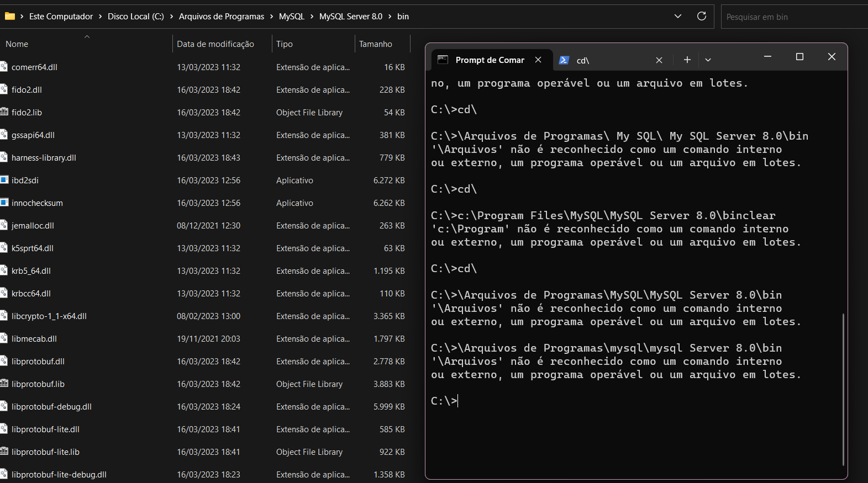
Task: Click the '08/12/2021 12:30' date of jemalloc.dll
Action: [x=208, y=226]
